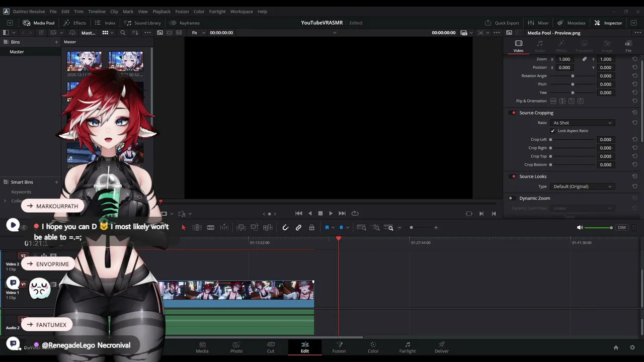Show the Keyframes panel
The image size is (644, 362).
click(x=185, y=23)
